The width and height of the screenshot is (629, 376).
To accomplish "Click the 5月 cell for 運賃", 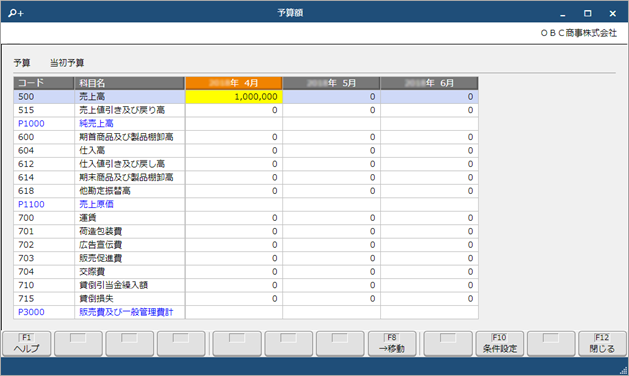I will pos(331,218).
